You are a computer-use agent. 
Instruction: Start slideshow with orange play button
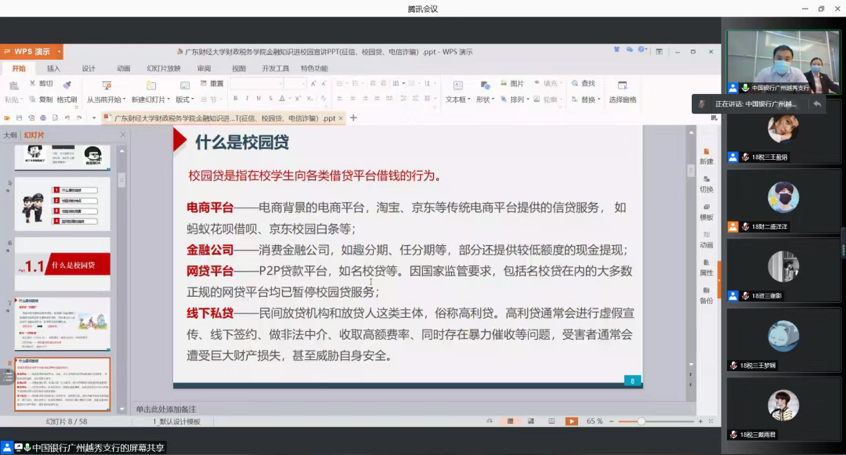pos(571,421)
